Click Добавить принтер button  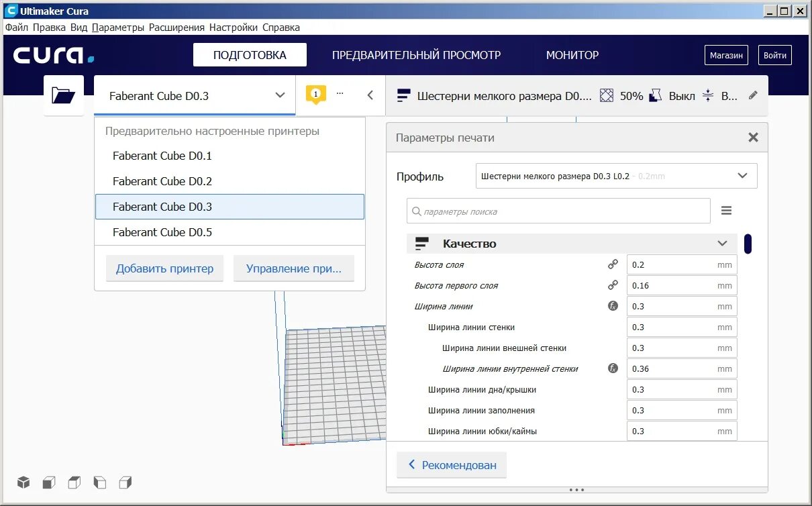pos(164,268)
